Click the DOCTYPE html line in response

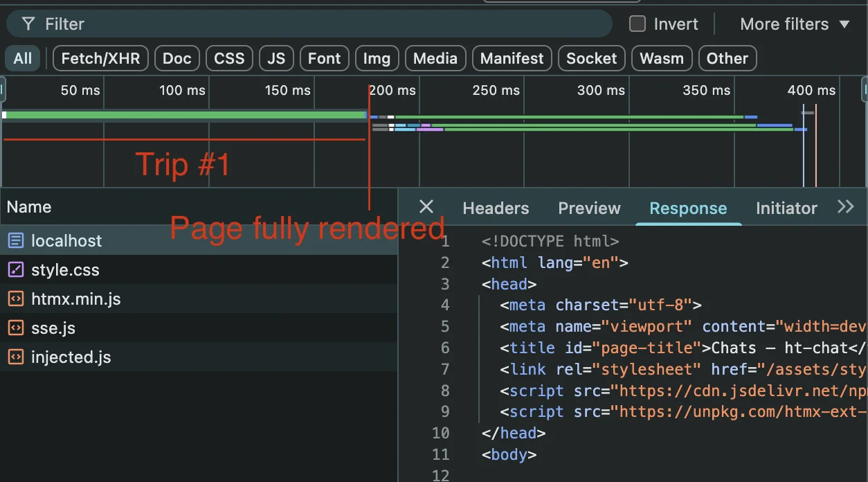tap(550, 242)
